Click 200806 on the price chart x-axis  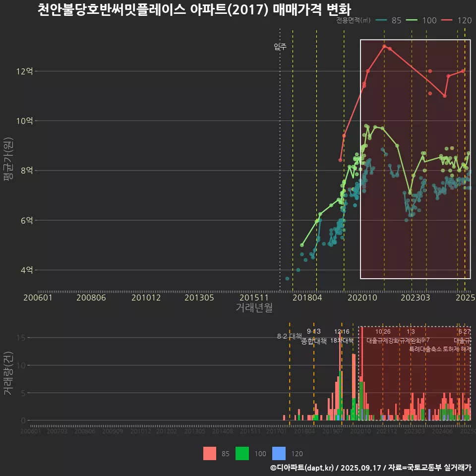click(91, 297)
